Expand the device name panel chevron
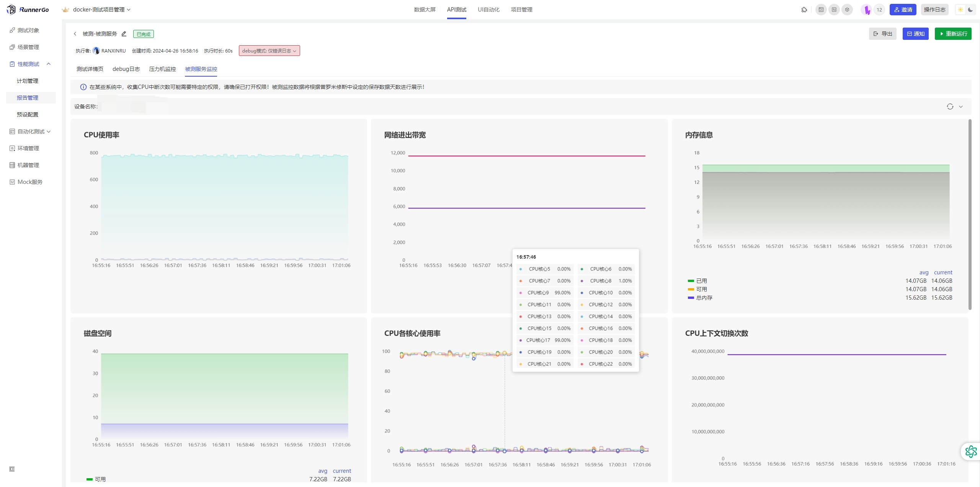Screen dimensions: 980x487 (960, 107)
